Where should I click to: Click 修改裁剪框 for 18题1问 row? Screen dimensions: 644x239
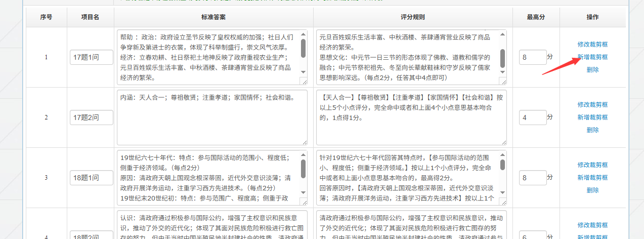[592, 165]
